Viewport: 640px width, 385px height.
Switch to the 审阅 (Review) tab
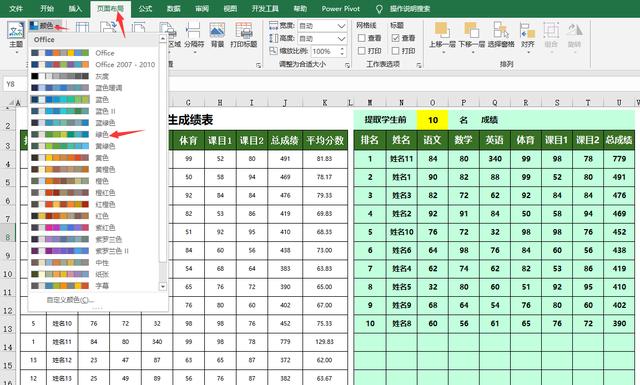[202, 9]
